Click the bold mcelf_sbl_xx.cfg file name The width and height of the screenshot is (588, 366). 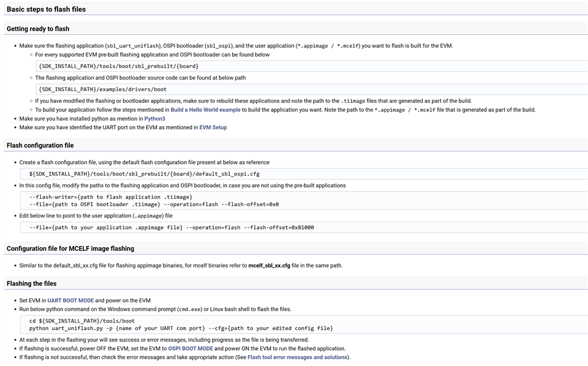point(269,266)
